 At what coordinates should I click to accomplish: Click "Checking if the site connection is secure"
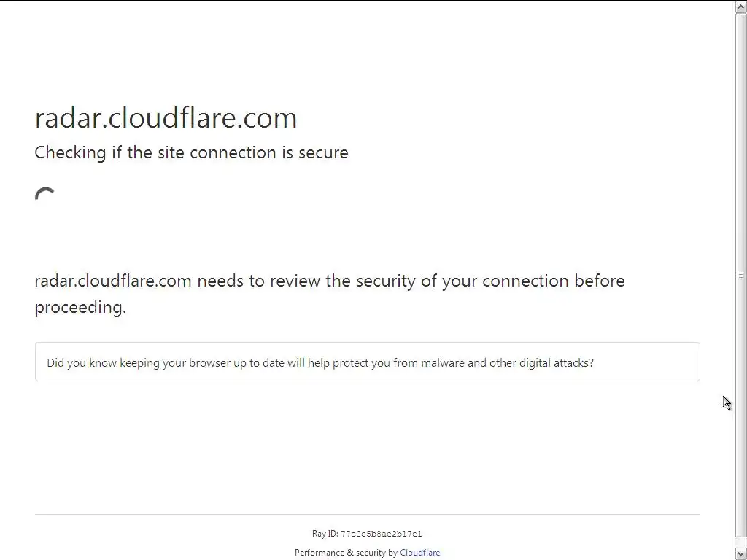click(x=191, y=152)
